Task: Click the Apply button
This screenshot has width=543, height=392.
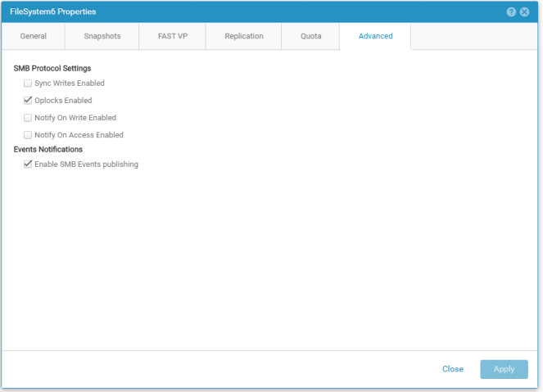Action: pos(504,369)
